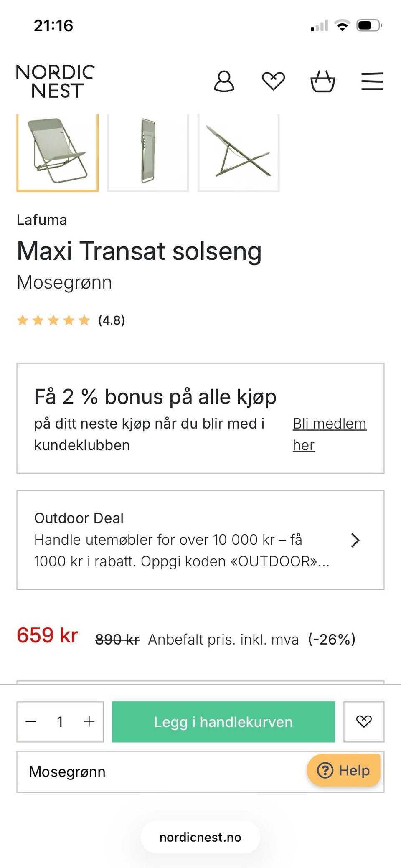Select the side-view chair thumbnail
The width and height of the screenshot is (401, 868).
[x=238, y=152]
